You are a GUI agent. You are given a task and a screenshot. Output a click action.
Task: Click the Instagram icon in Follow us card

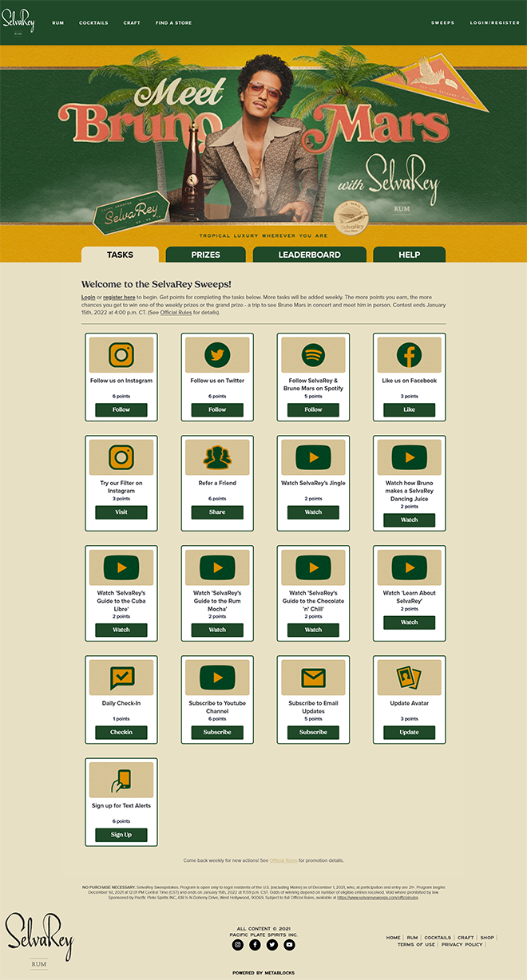pos(121,355)
